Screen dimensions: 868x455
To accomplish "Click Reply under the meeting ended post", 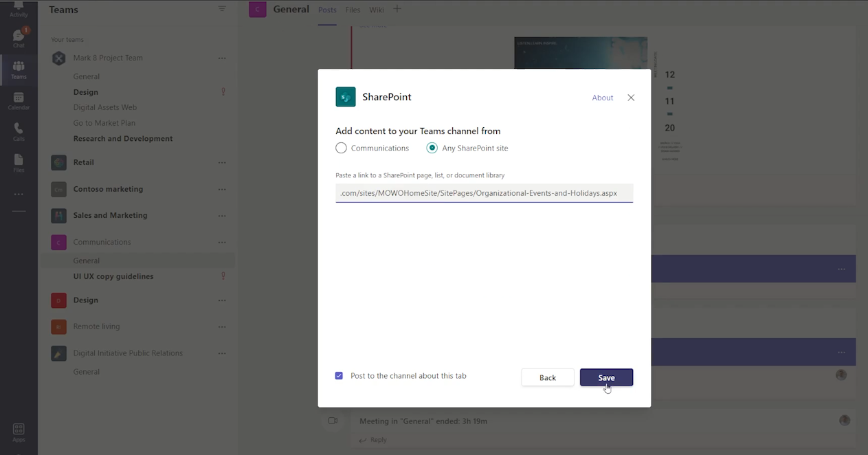I will click(x=373, y=440).
